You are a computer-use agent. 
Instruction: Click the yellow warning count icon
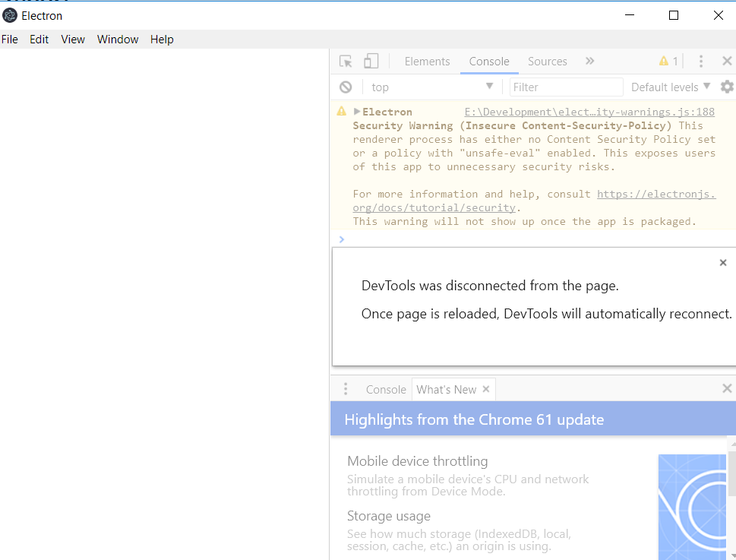point(664,61)
